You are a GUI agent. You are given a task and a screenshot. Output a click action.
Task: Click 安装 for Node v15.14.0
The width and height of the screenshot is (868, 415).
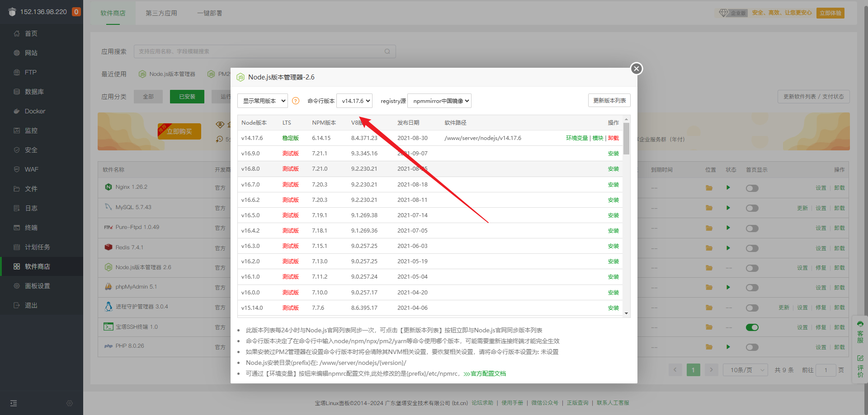pos(613,308)
